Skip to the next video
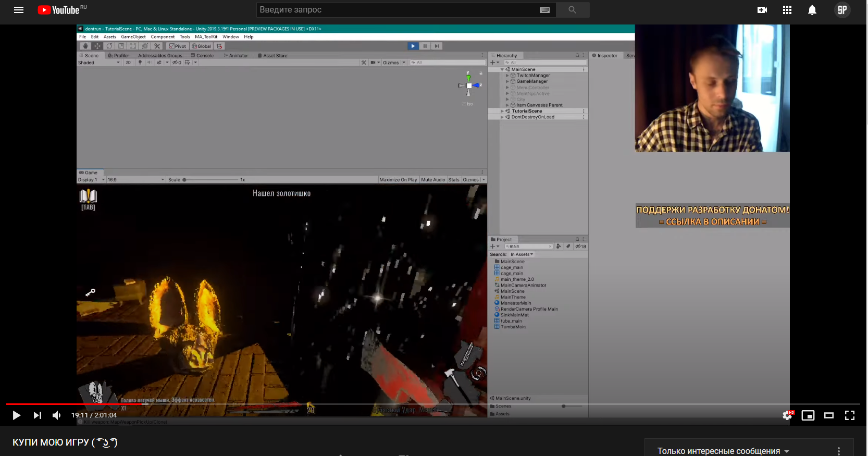 [37, 415]
